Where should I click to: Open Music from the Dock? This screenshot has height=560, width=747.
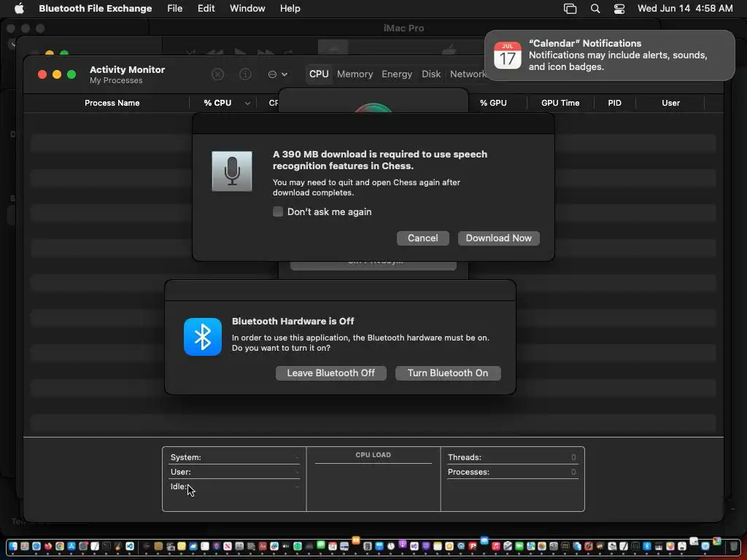(x=496, y=546)
